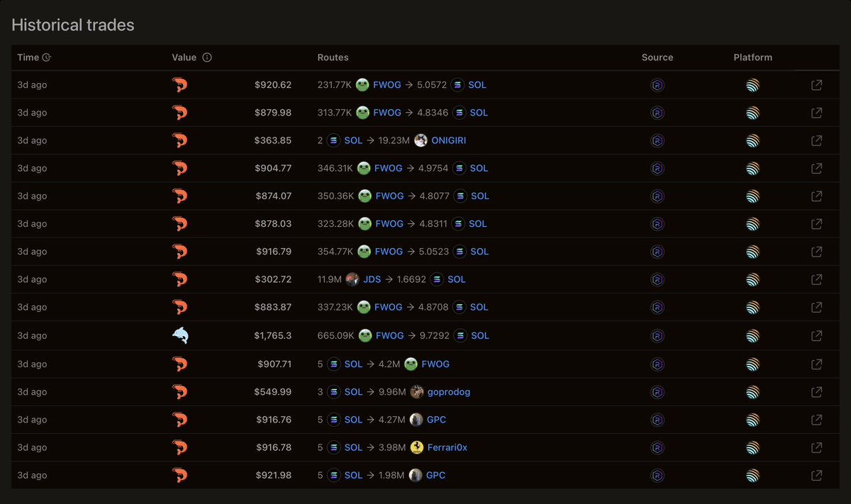Open FWOG link on the 231.77K row
The image size is (851, 504).
coord(387,85)
